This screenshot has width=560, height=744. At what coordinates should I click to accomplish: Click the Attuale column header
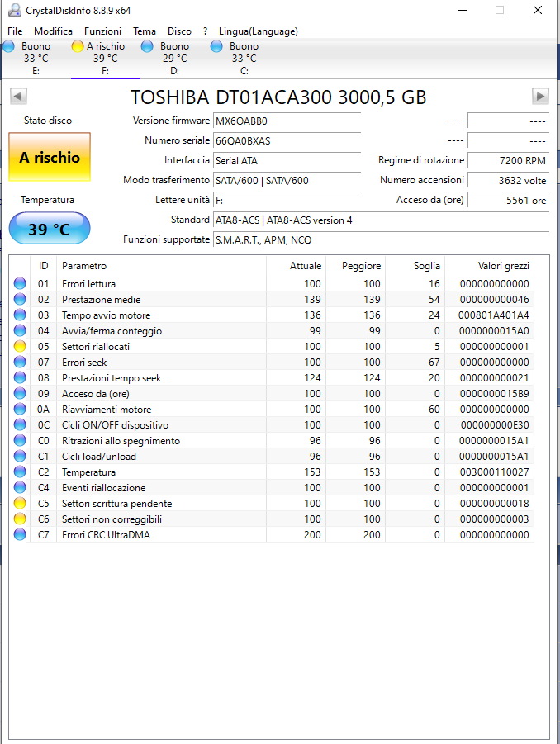tap(297, 266)
